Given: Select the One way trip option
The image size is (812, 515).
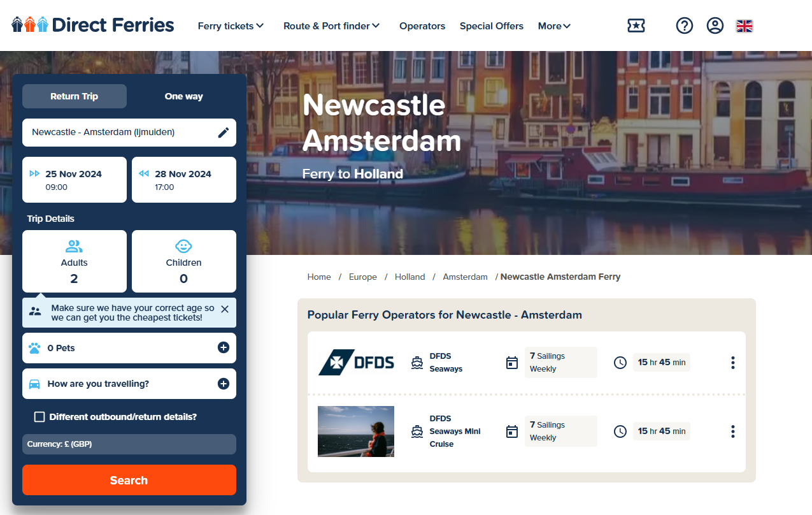Looking at the screenshot, I should [183, 96].
